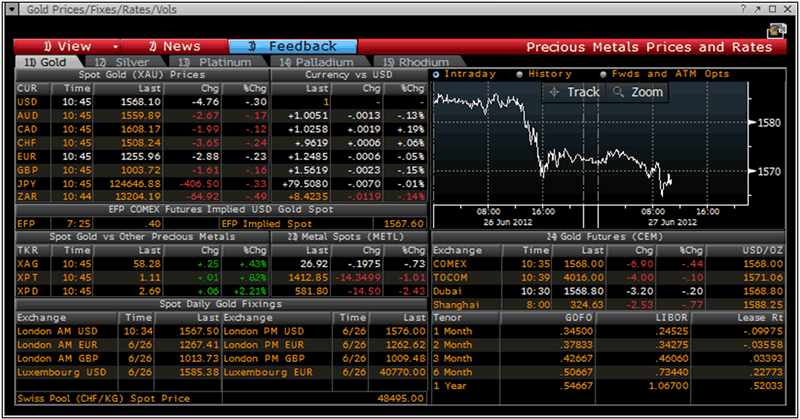800x419 pixels.
Task: Click the TOCOM exchange row
Action: [608, 278]
